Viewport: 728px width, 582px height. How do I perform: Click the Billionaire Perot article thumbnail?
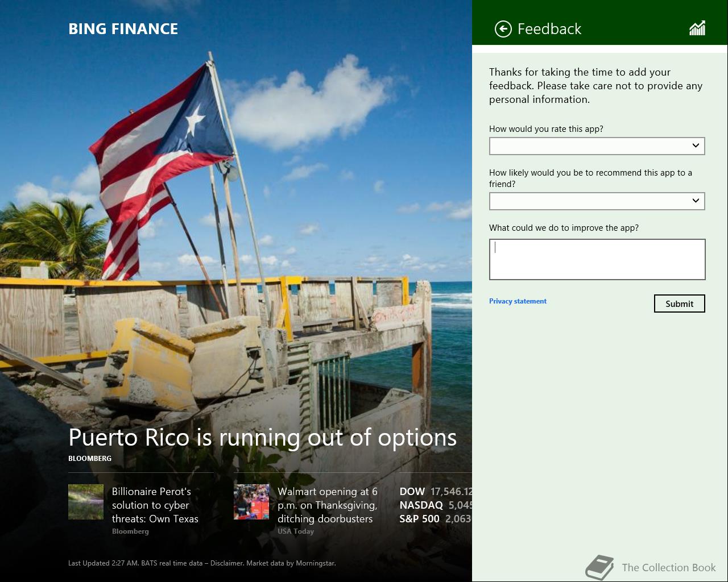tap(86, 502)
